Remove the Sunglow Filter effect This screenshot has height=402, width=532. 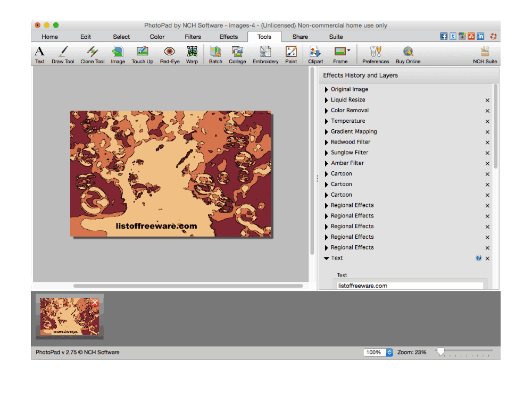pos(487,153)
